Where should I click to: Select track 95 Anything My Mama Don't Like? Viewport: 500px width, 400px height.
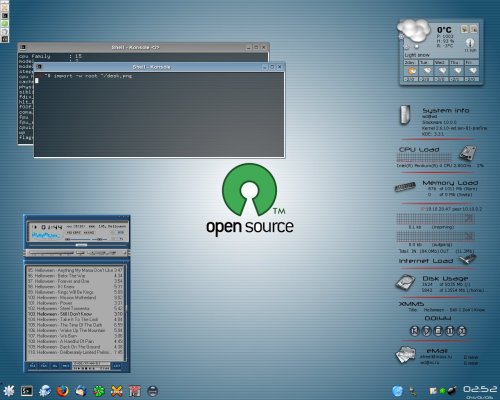75,270
